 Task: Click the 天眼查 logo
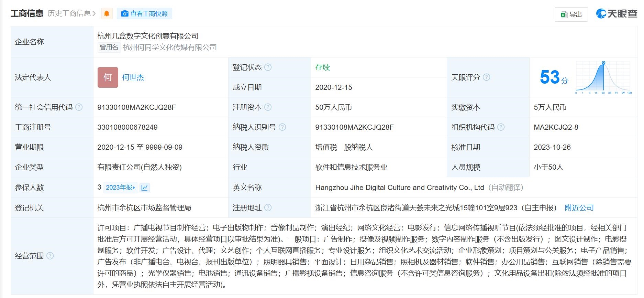(x=617, y=14)
